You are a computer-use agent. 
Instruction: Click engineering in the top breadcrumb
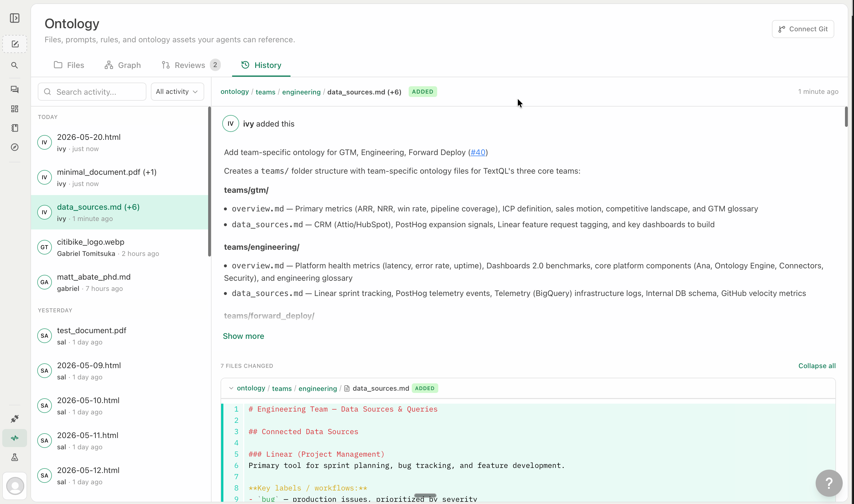pos(301,92)
